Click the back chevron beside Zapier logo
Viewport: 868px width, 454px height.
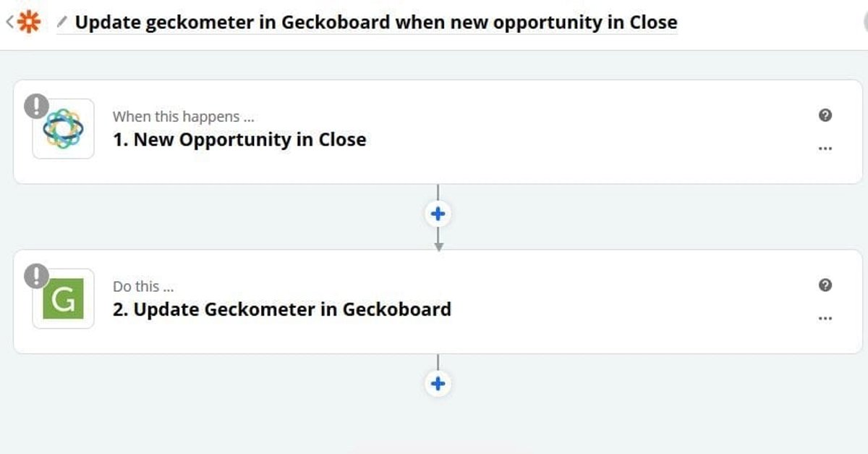click(x=9, y=22)
